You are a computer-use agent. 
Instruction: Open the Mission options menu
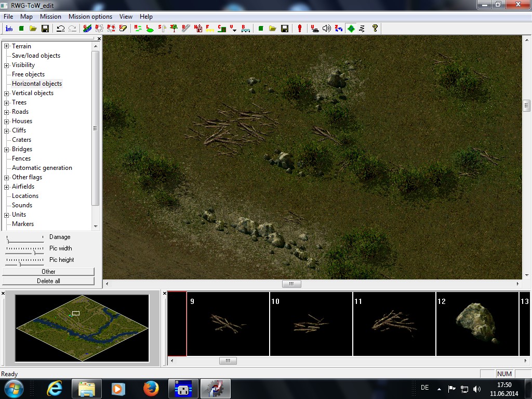[90, 16]
